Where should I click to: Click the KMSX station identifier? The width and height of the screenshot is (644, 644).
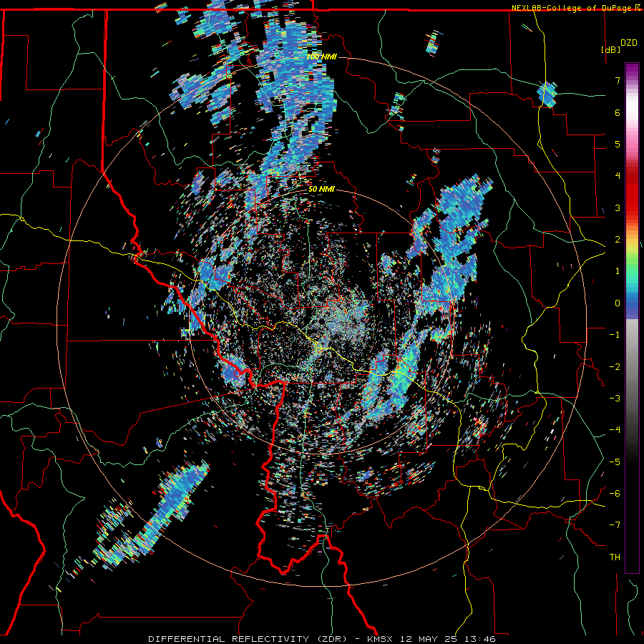coord(380,639)
